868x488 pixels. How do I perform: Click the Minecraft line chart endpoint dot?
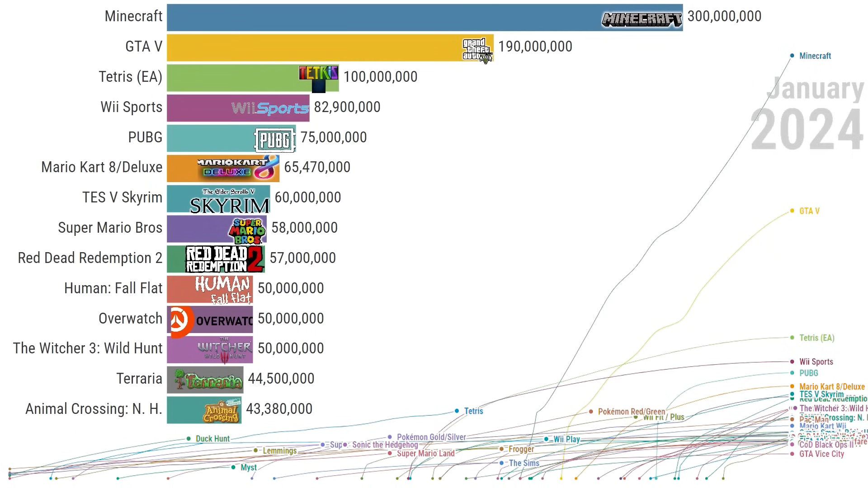point(792,56)
